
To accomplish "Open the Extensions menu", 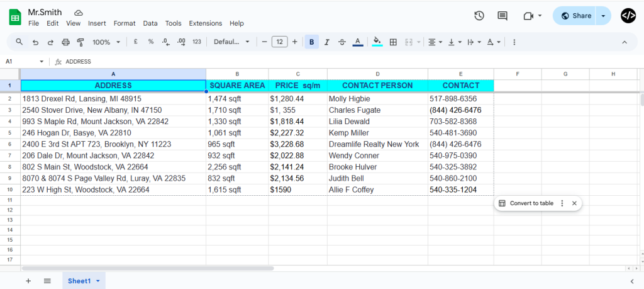I will [x=205, y=23].
